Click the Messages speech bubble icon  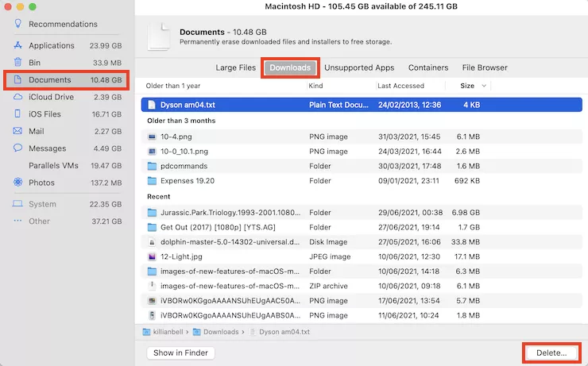pos(17,148)
